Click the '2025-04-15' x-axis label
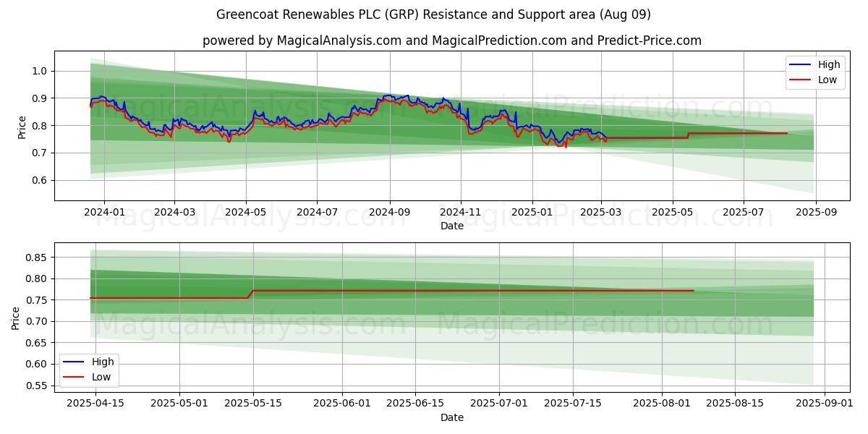 [96, 404]
